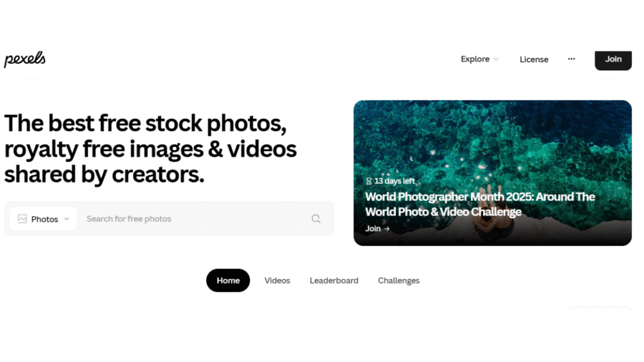Click the hourglass icon beside 13 days left
Viewport: 644px width, 362px height.
(x=369, y=181)
